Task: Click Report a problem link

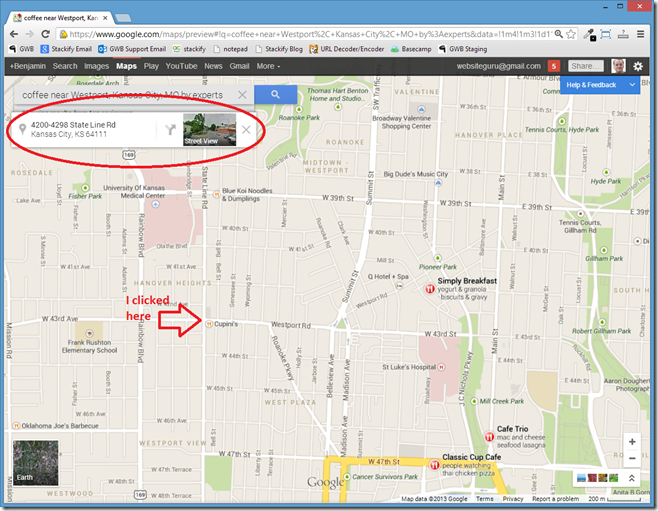Action: click(x=555, y=499)
